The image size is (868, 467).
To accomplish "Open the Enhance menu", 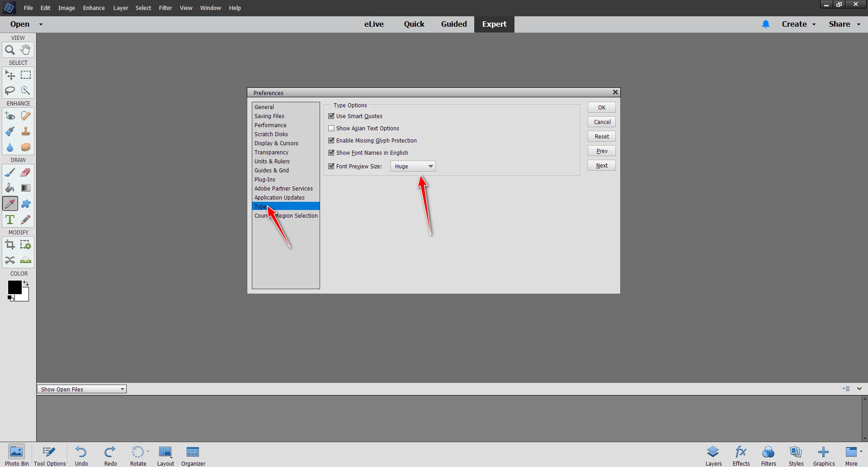I will (x=94, y=8).
